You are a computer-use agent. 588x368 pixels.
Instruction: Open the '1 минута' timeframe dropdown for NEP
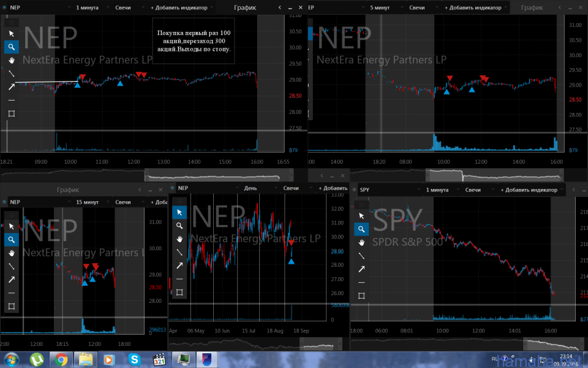pos(92,7)
